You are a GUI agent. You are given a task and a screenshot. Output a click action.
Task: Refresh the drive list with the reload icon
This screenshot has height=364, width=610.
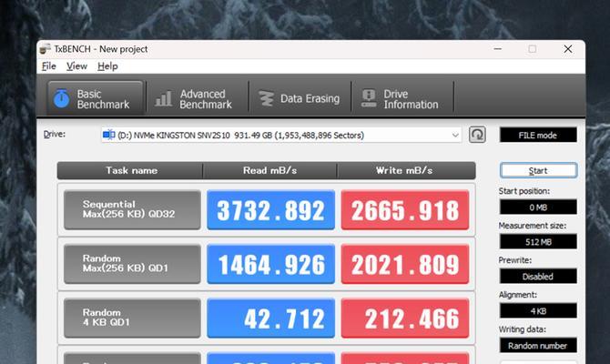point(477,135)
